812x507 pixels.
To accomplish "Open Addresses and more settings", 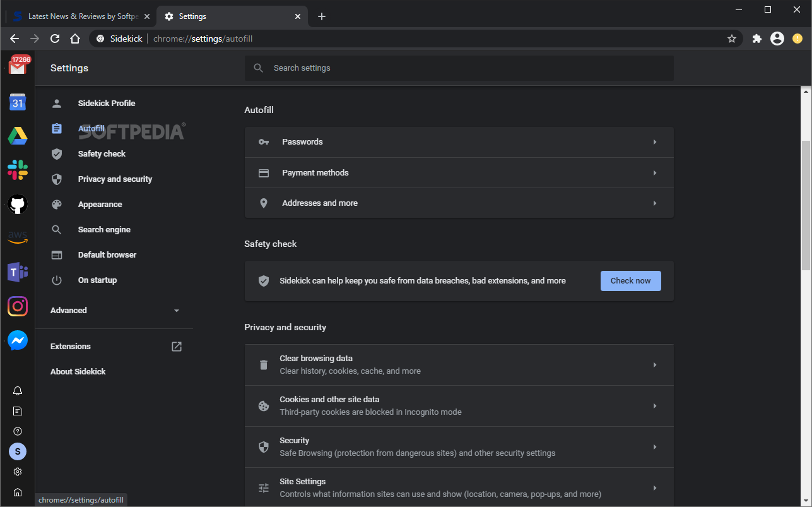I will coord(459,203).
